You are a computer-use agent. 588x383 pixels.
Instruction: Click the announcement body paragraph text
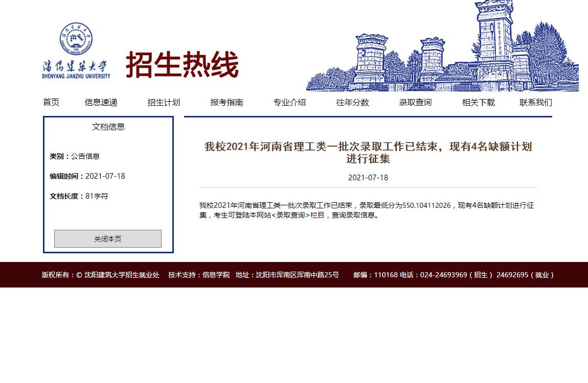[367, 210]
